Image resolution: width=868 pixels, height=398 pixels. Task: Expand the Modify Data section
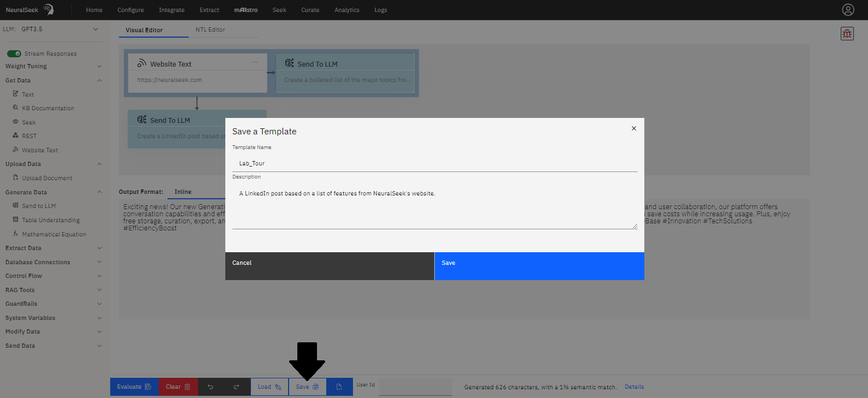point(53,331)
